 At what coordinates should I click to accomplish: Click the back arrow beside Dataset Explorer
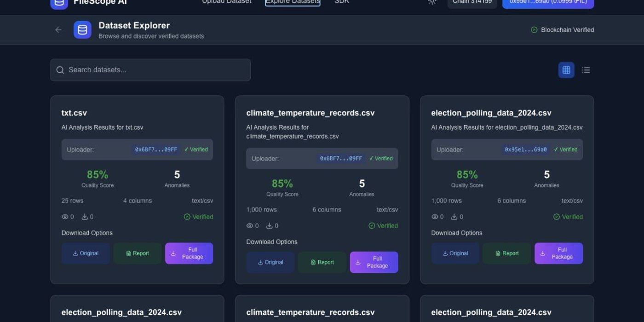tap(58, 30)
